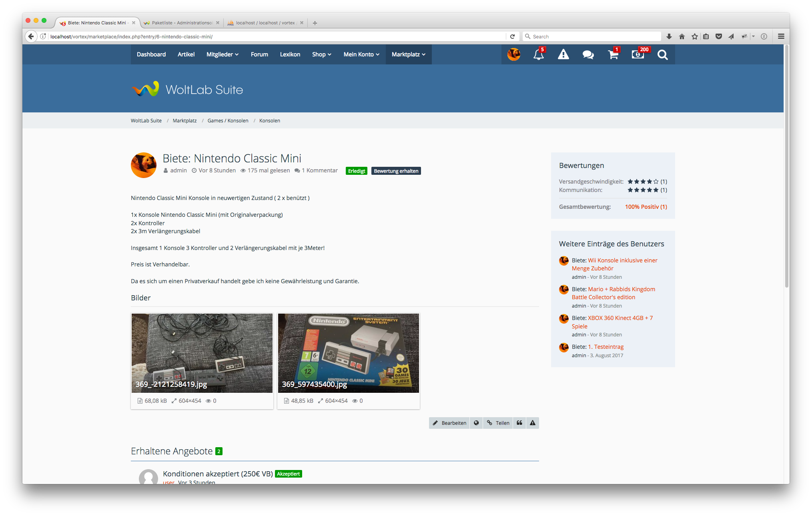
Task: Open the site search magnifier icon
Action: tap(662, 54)
